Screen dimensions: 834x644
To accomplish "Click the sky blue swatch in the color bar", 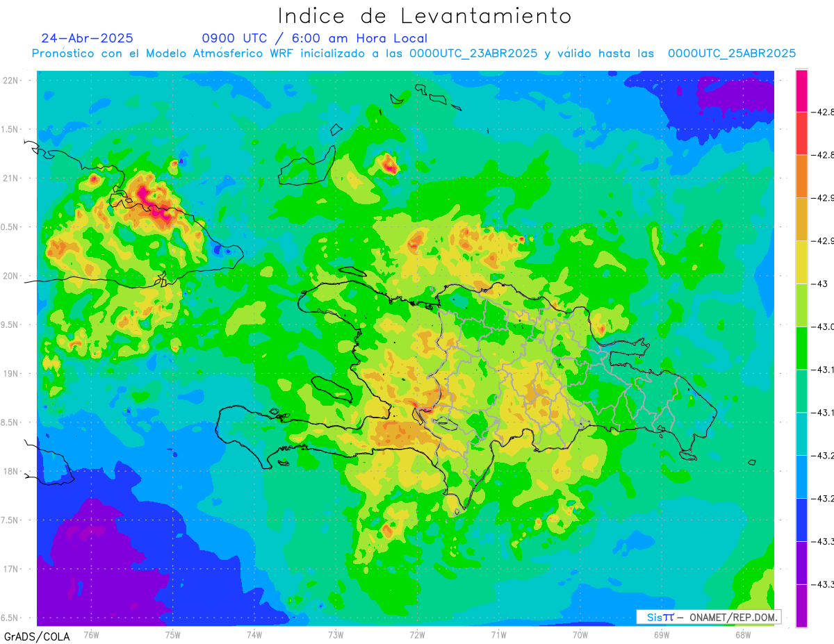I will [801, 477].
